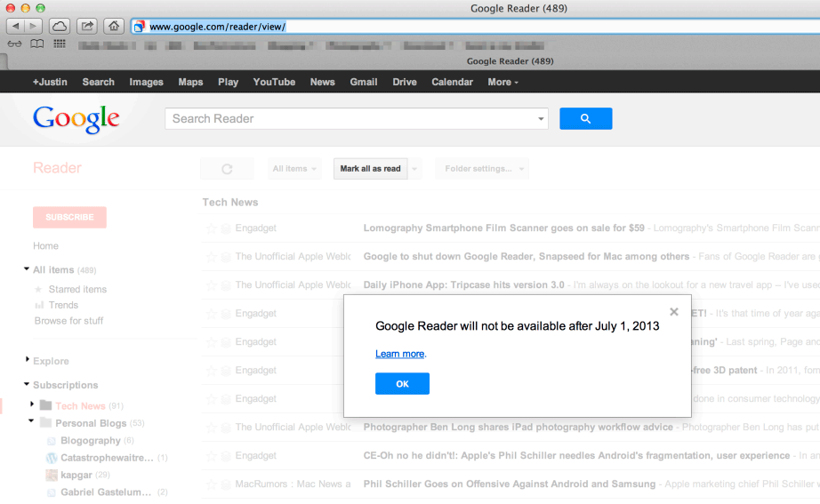Open the Lomography Smartphone Film Scanner headline

[x=503, y=228]
